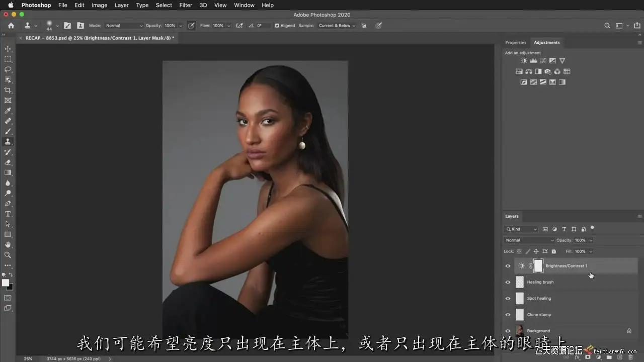The width and height of the screenshot is (644, 362).
Task: Open the Photoshop application menu
Action: click(36, 5)
